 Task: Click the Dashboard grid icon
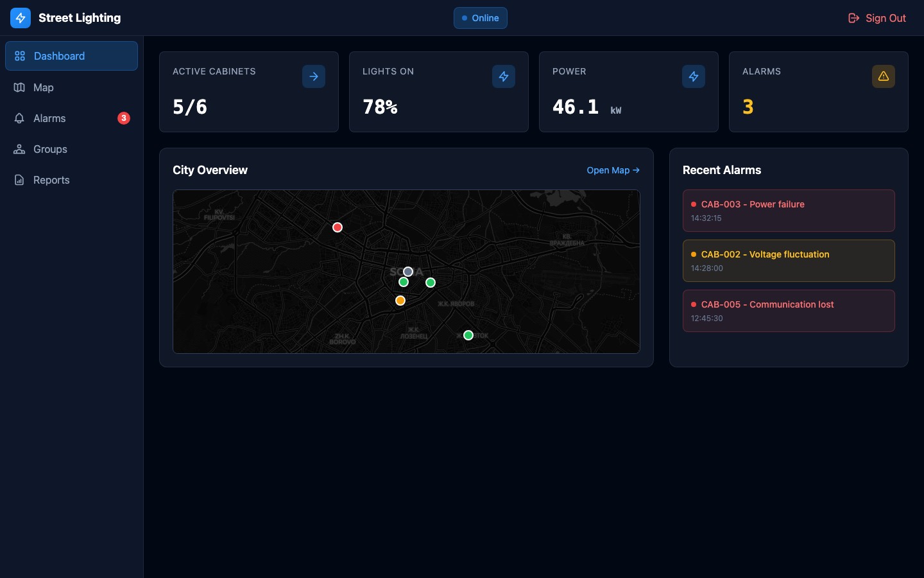click(20, 56)
